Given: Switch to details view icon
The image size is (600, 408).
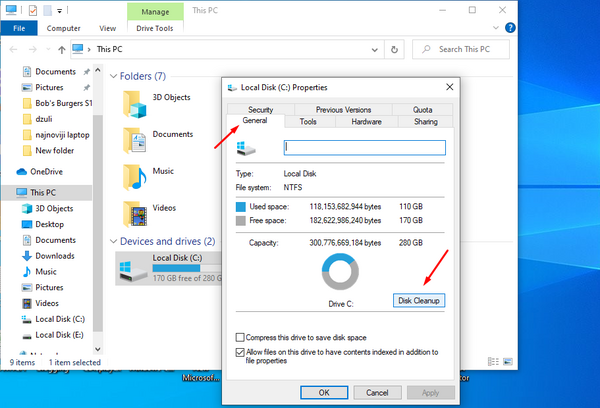Looking at the screenshot, I should [493, 362].
